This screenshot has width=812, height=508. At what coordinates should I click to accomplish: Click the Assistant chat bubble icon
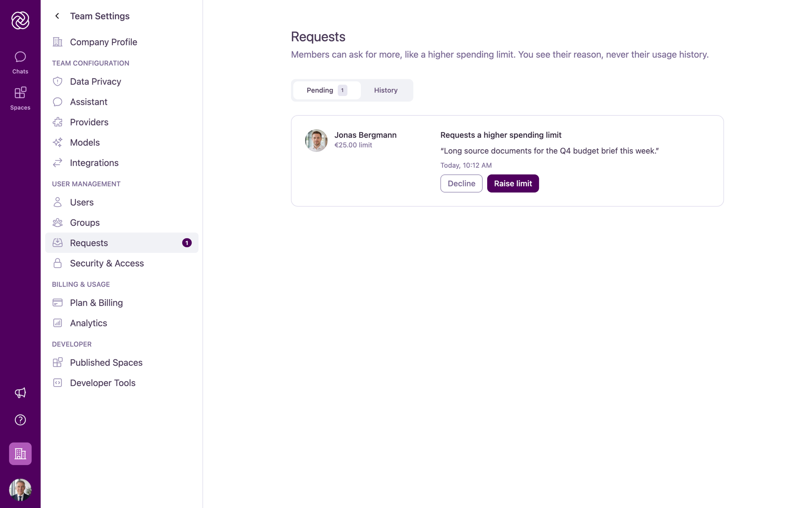click(x=58, y=102)
